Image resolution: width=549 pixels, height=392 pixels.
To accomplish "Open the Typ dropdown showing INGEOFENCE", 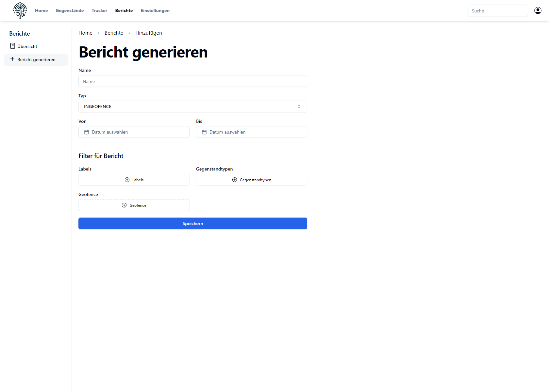I will 193,106.
